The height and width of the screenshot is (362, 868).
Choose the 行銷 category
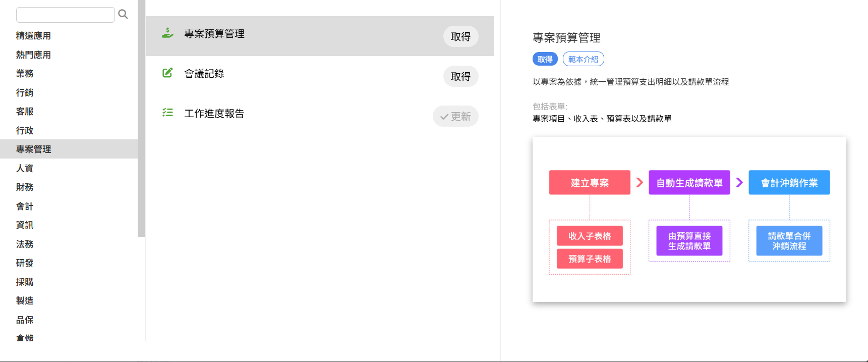click(25, 92)
